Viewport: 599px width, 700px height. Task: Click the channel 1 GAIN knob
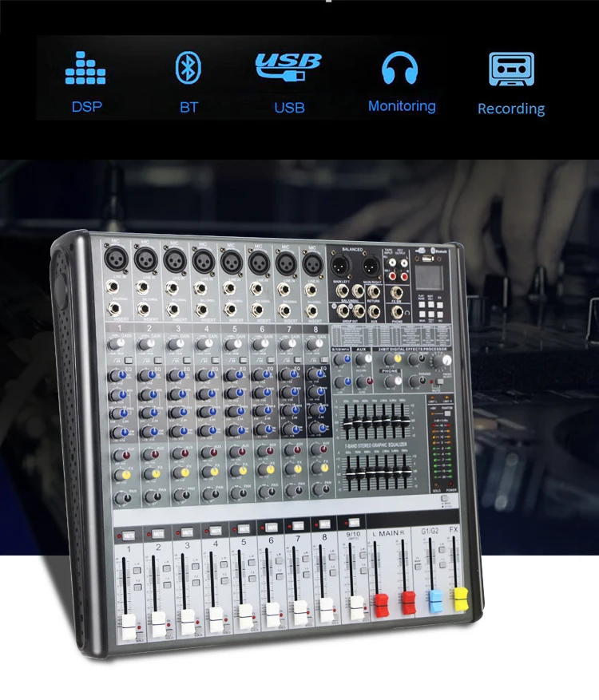(116, 344)
